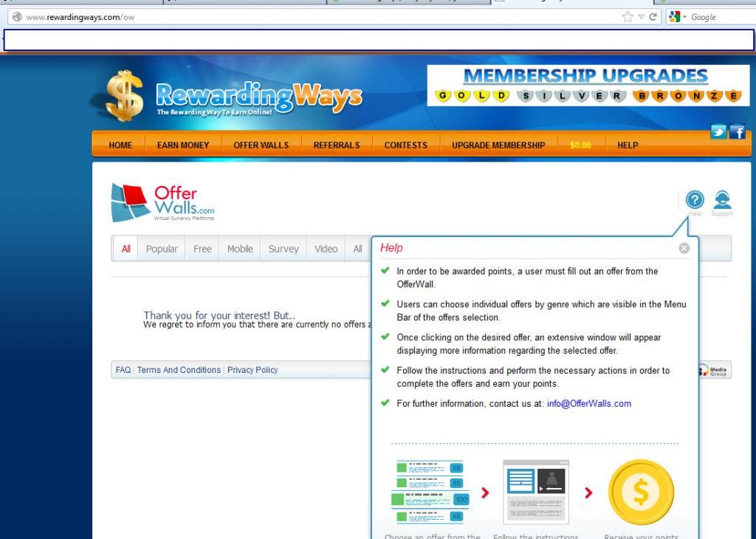This screenshot has width=756, height=539.
Task: Select the red All offers tab
Action: (x=126, y=249)
